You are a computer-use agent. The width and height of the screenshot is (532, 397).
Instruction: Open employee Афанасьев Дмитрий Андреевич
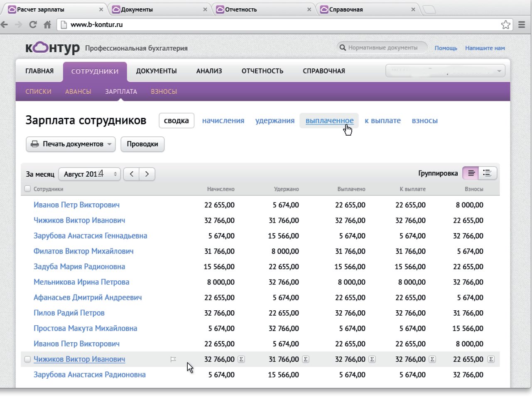(x=88, y=297)
